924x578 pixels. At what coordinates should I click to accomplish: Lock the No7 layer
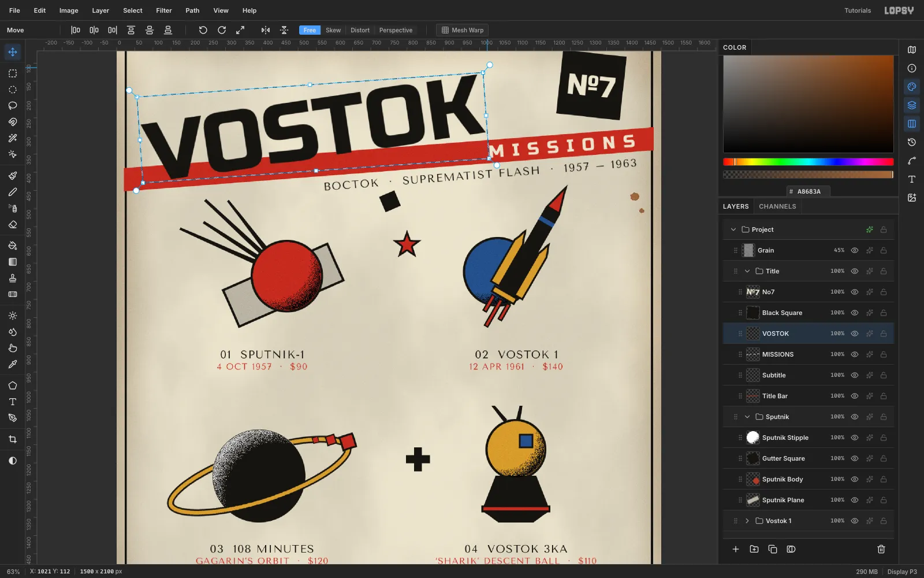(884, 292)
